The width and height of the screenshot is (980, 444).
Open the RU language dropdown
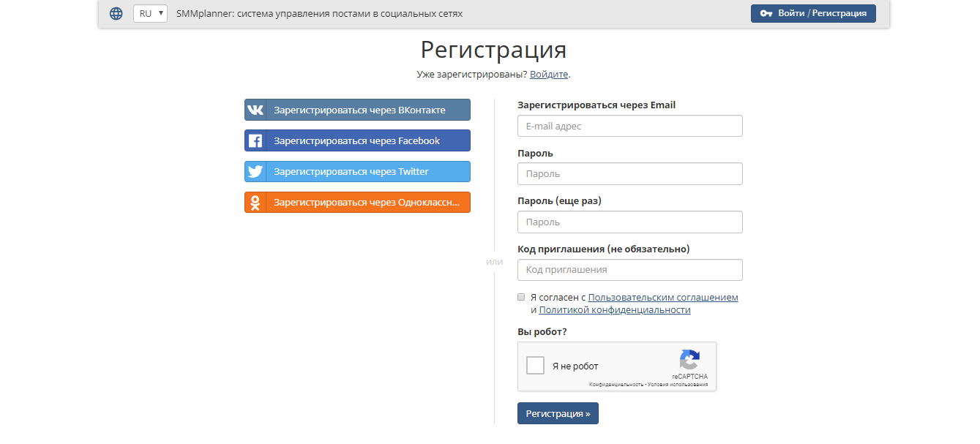150,14
